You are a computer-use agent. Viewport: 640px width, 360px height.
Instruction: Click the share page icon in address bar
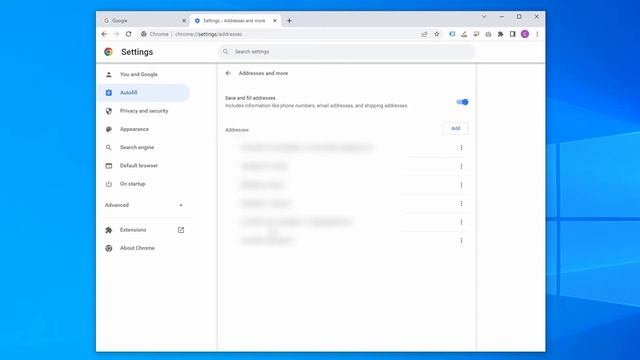424,34
